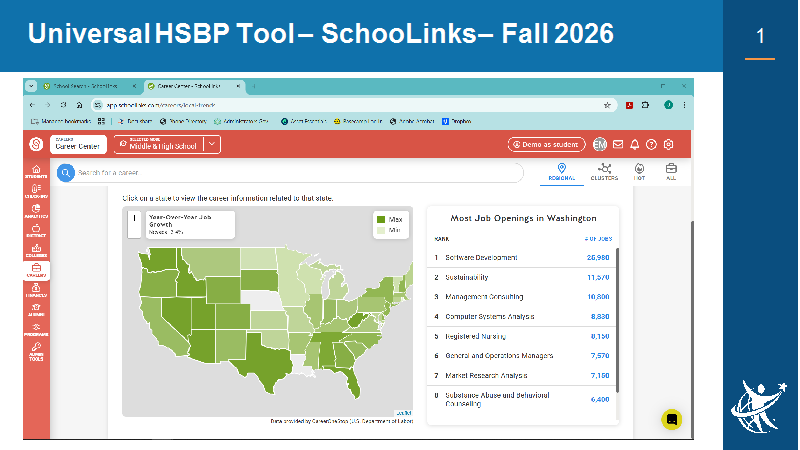The image size is (800, 450).
Task: Open a new browser tab with plus
Action: tap(254, 86)
